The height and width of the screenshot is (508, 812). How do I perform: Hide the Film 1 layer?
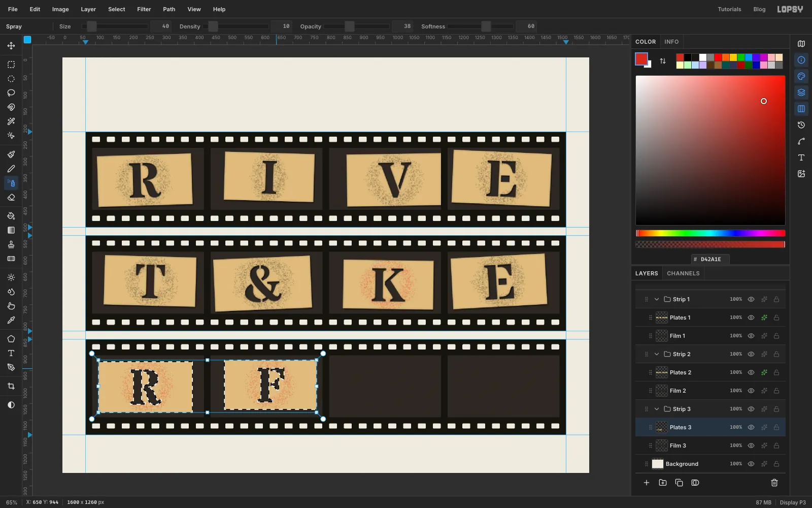[751, 336]
